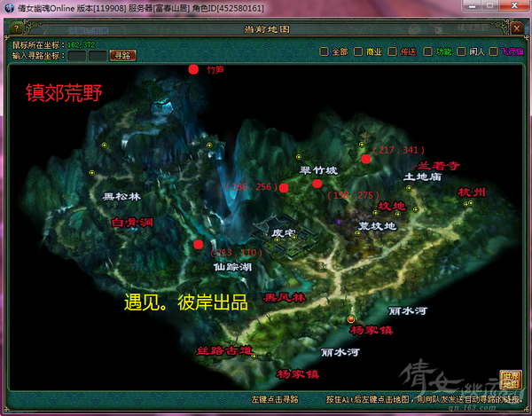The width and height of the screenshot is (532, 416).
Task: Click 杨家镇 label under the orange marker
Action: [372, 330]
